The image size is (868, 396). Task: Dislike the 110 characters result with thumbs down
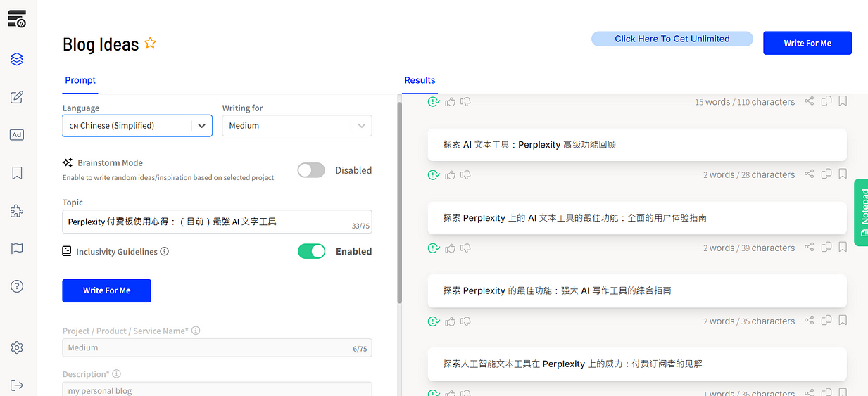coord(465,102)
